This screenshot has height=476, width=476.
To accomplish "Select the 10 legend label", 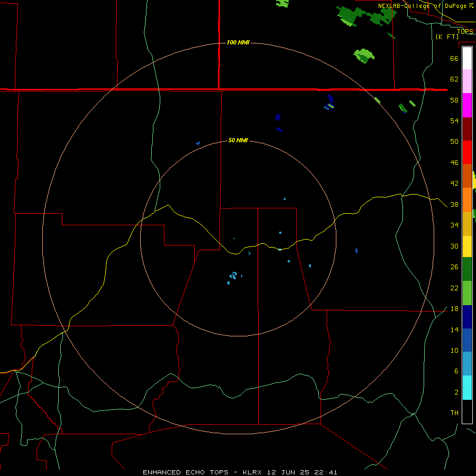I will [454, 351].
